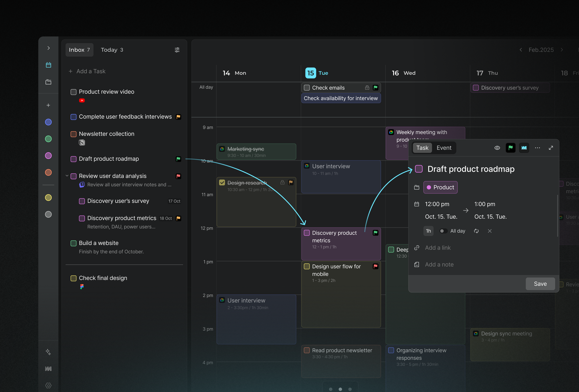Open filter settings icon beside Today tab
This screenshot has width=579, height=392.
coord(177,50)
